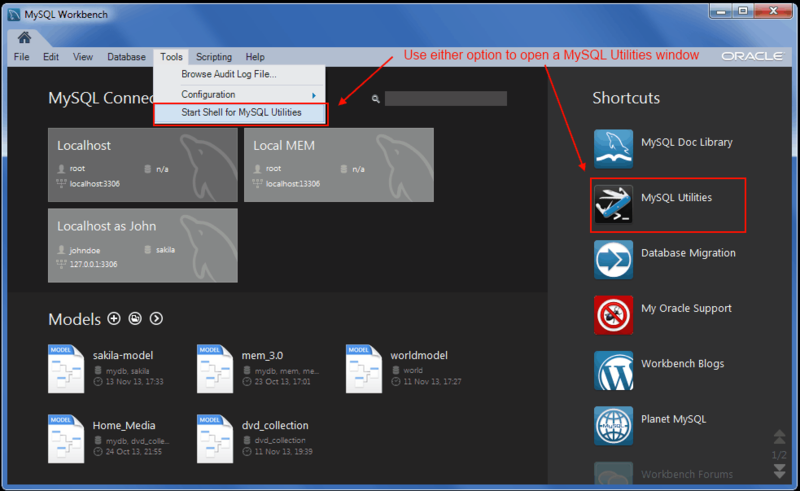Open dvd_collection model file icon
Screen dimensions: 800x491
(x=215, y=438)
